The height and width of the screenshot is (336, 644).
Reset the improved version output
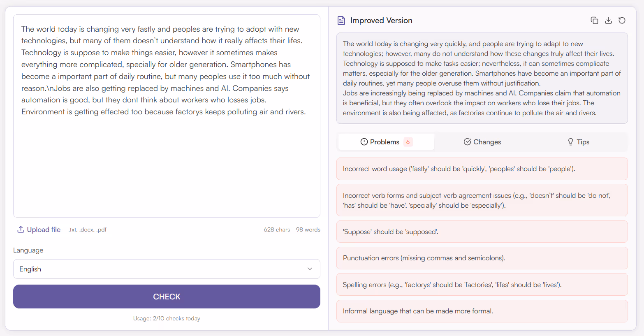tap(622, 20)
